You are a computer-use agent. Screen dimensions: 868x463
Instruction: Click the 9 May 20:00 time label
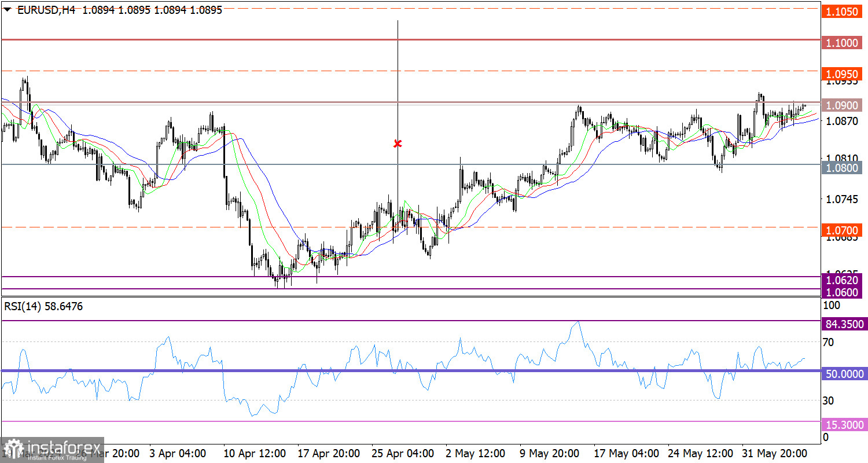pos(548,453)
